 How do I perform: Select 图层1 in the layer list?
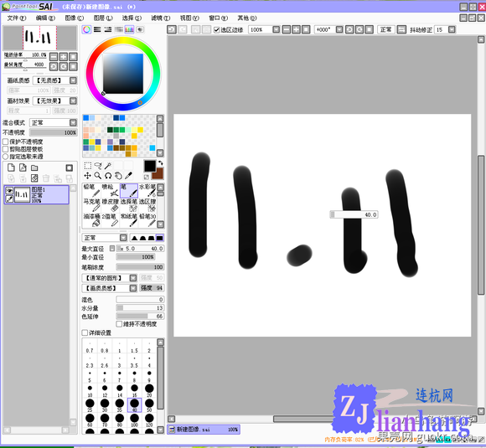37,194
